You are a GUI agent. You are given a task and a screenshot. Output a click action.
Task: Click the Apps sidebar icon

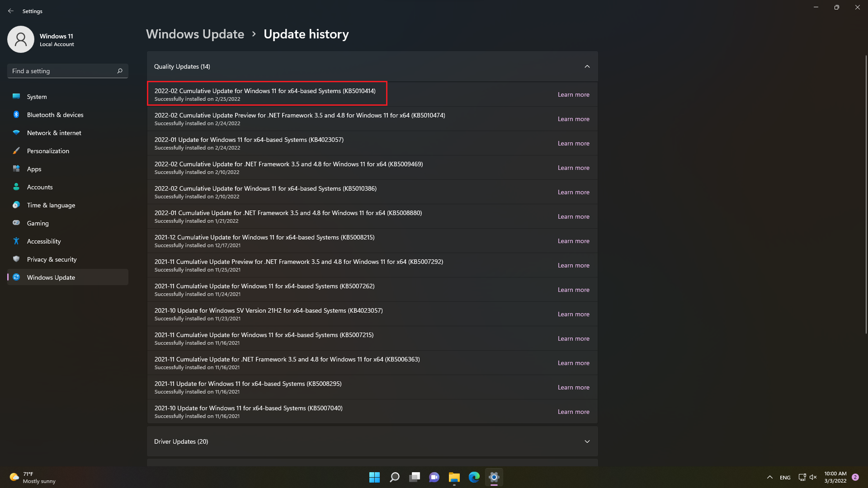[x=16, y=169]
